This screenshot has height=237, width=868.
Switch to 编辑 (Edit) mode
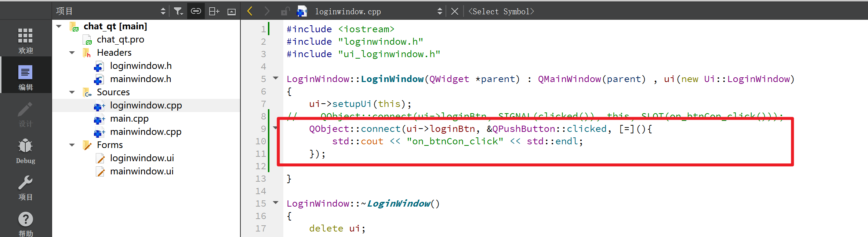click(25, 77)
